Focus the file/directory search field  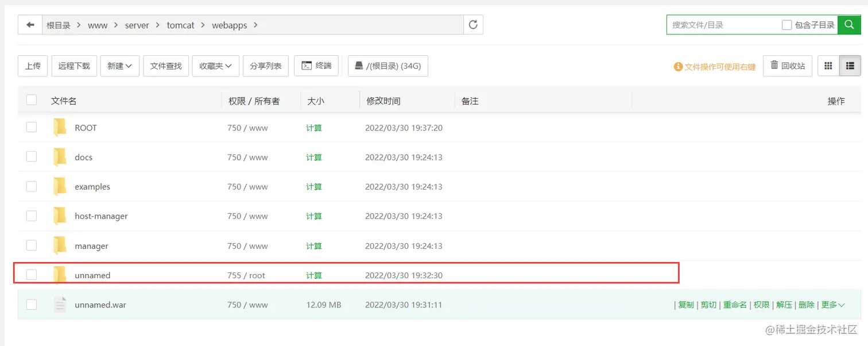[x=723, y=25]
